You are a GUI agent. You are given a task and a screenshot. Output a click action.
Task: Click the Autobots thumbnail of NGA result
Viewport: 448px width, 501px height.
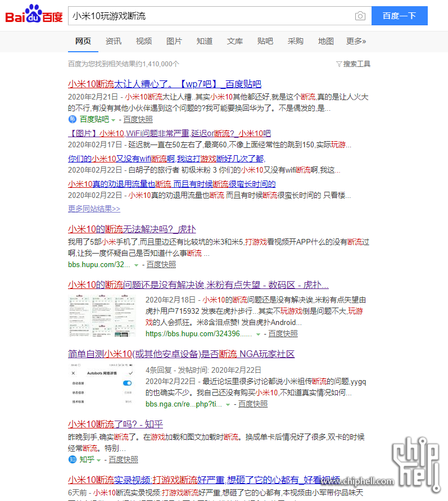pyautogui.click(x=102, y=383)
